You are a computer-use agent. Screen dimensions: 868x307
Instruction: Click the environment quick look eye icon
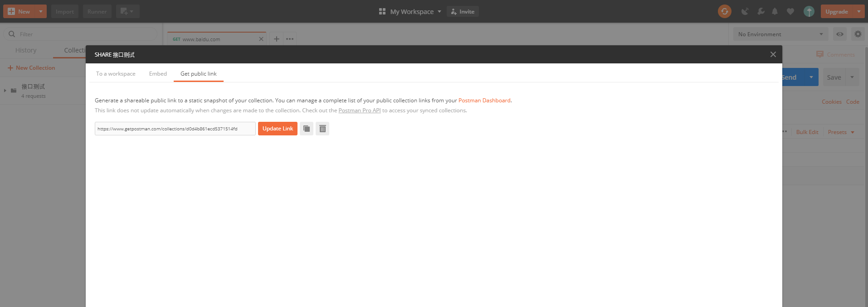840,34
